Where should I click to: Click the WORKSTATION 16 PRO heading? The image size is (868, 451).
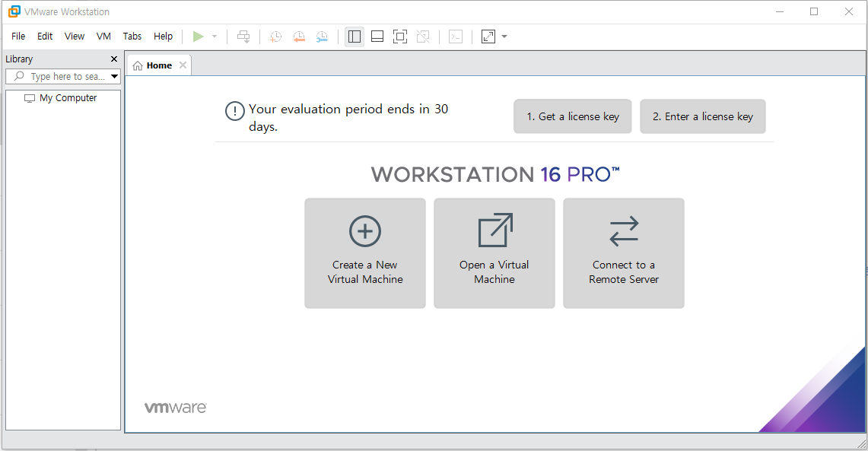[x=495, y=174]
